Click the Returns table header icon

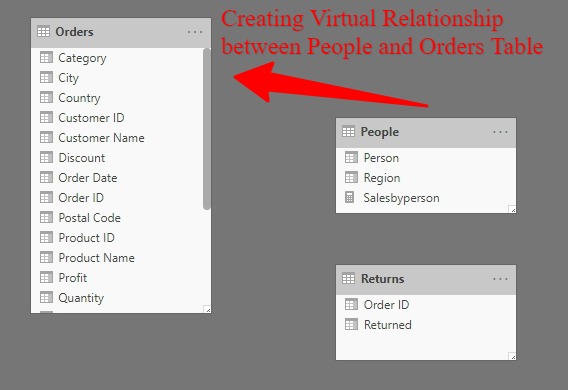click(x=348, y=278)
